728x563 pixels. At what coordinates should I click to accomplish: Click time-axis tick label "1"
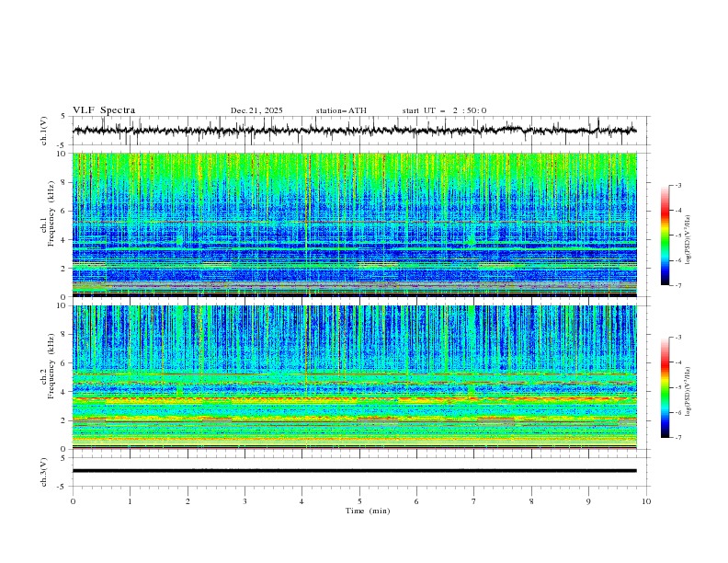coord(130,501)
